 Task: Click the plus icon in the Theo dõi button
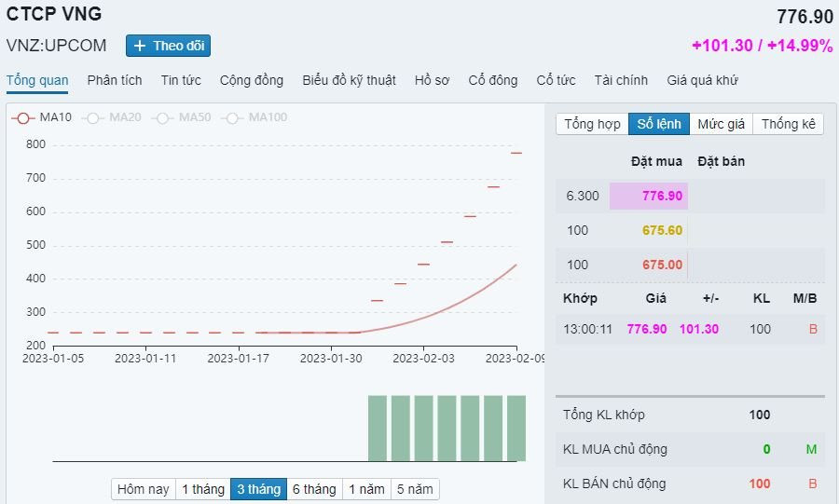pos(140,46)
